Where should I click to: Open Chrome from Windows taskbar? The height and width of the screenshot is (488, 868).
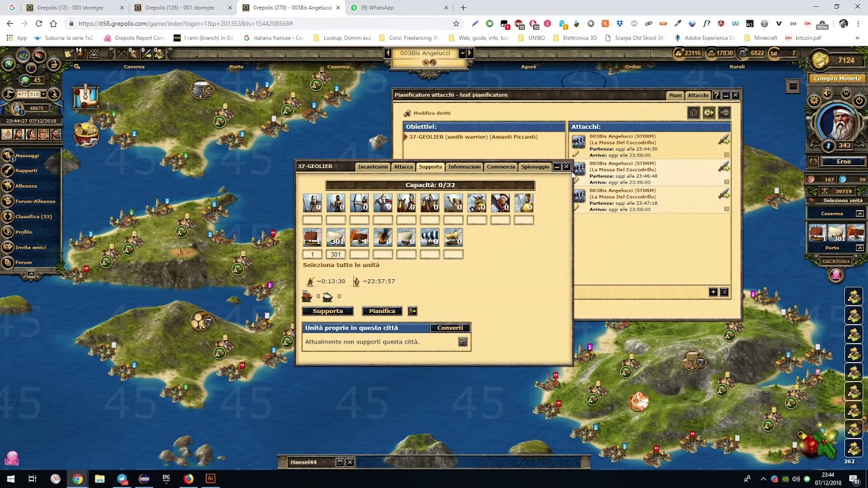coord(77,479)
